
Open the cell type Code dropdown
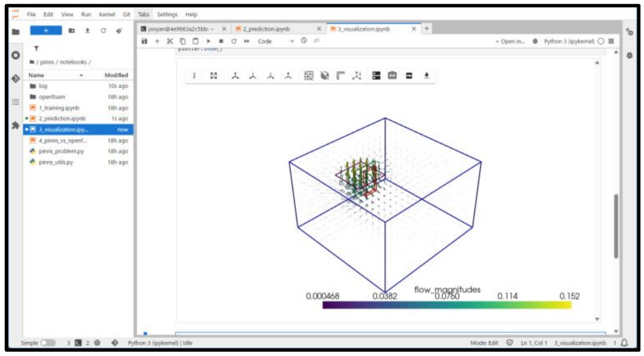[276, 41]
